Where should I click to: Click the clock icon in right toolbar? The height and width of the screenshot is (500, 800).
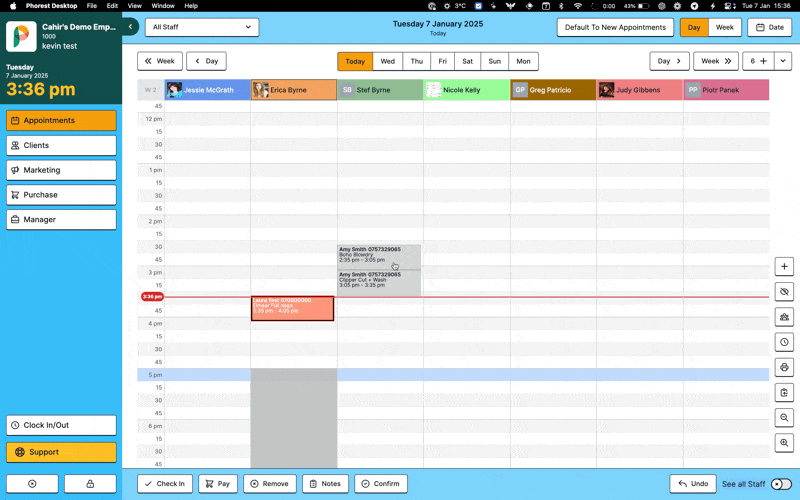784,342
